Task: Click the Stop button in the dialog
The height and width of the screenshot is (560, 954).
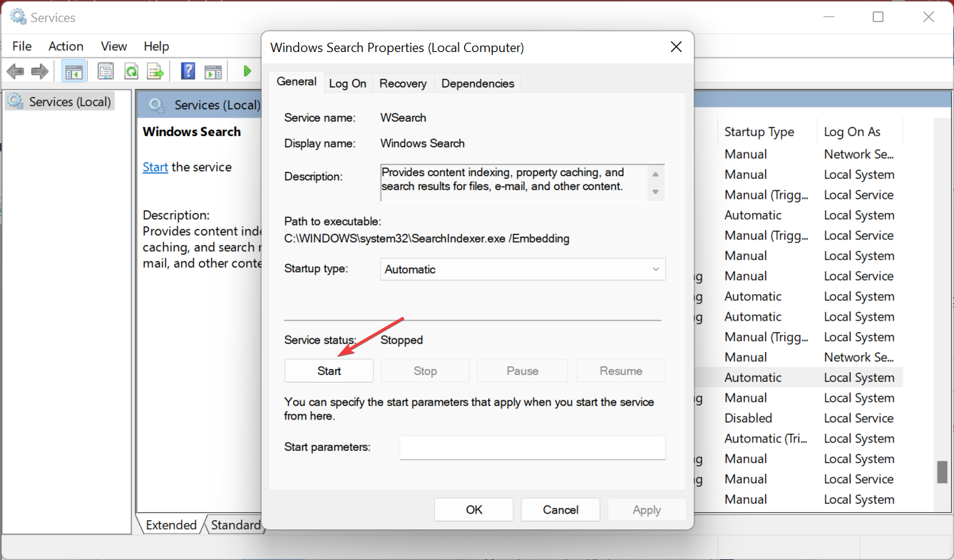Action: 425,370
